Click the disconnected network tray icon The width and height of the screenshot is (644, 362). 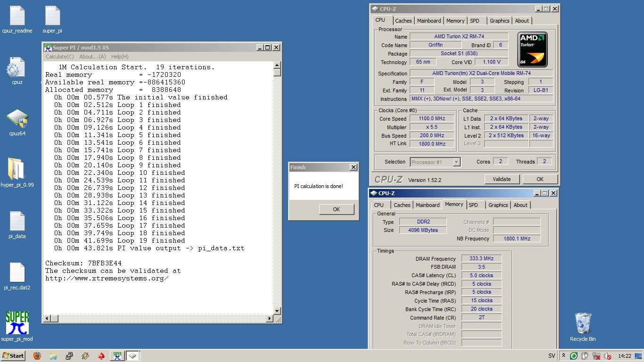pos(596,356)
